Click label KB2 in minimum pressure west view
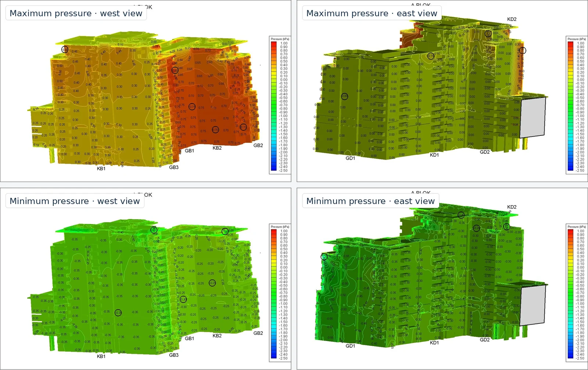The width and height of the screenshot is (588, 370). [217, 335]
